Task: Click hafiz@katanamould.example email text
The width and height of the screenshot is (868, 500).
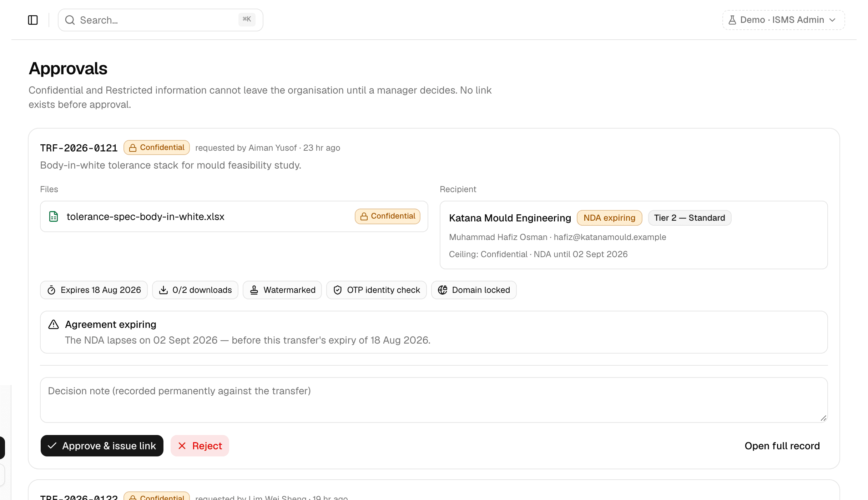Action: click(610, 237)
